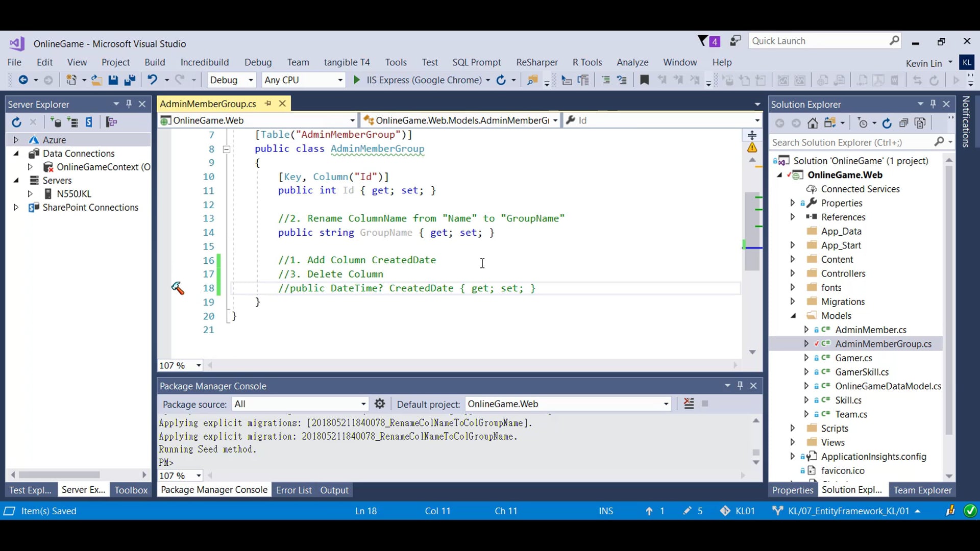Pin the Package Manager Console panel

pos(740,386)
